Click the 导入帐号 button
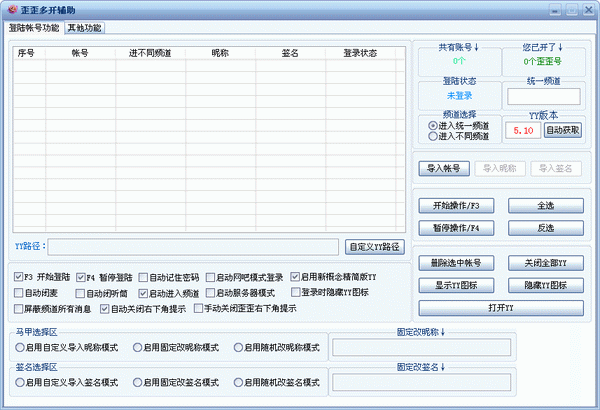This screenshot has width=600, height=410. click(x=444, y=168)
